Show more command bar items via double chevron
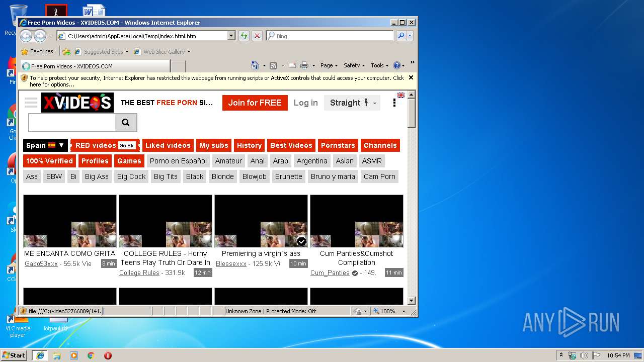 [412, 63]
